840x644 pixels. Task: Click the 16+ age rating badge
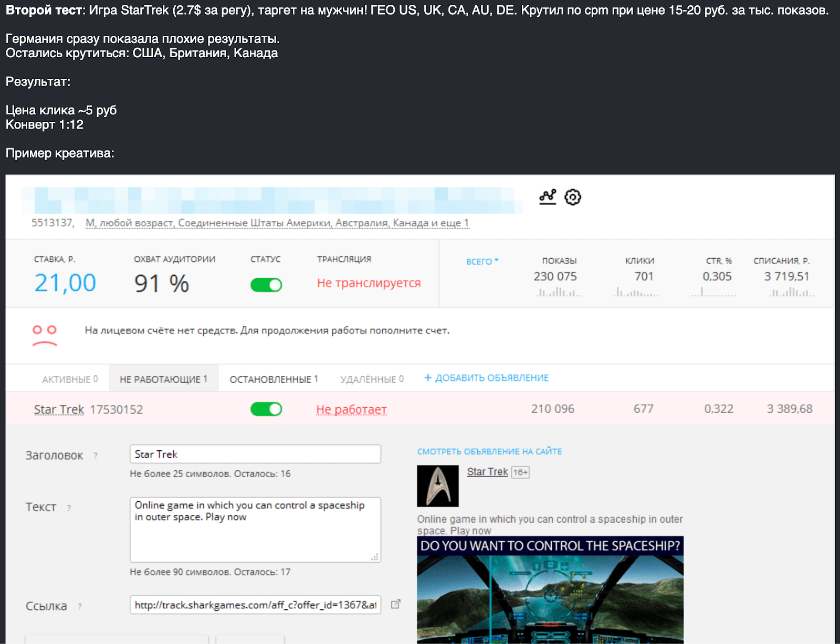tap(520, 472)
